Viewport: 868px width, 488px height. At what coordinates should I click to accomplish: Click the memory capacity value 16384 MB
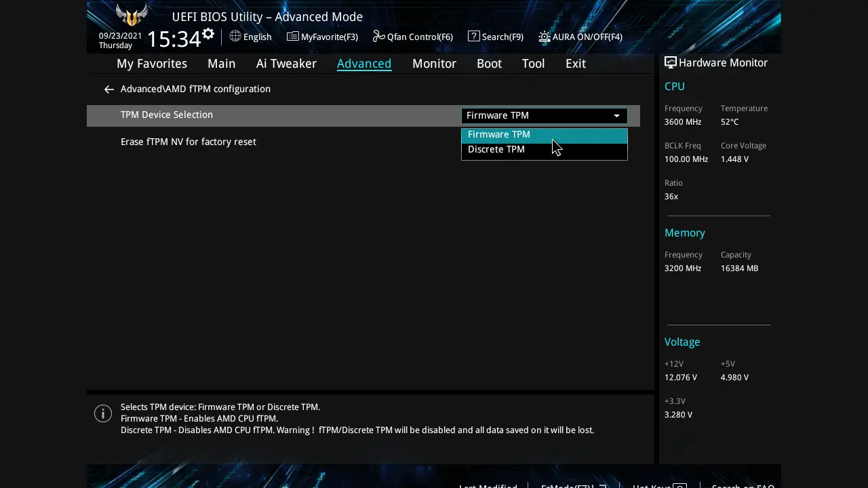pos(740,268)
